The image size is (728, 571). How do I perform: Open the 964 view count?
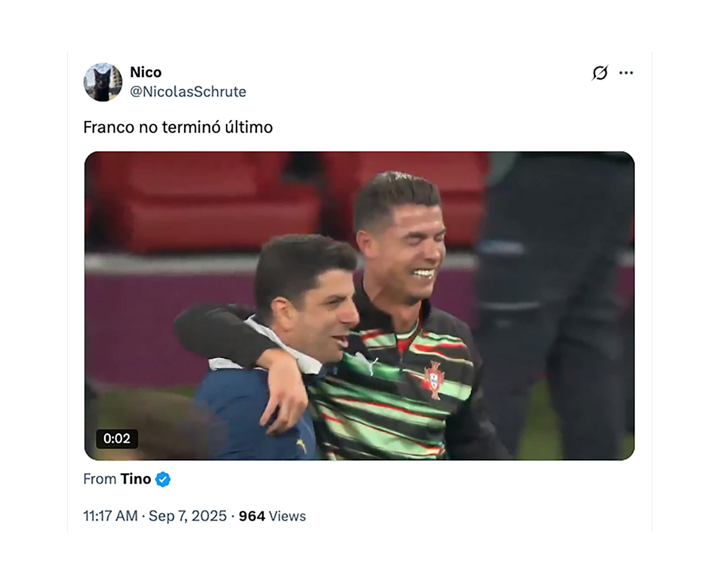coord(252,516)
